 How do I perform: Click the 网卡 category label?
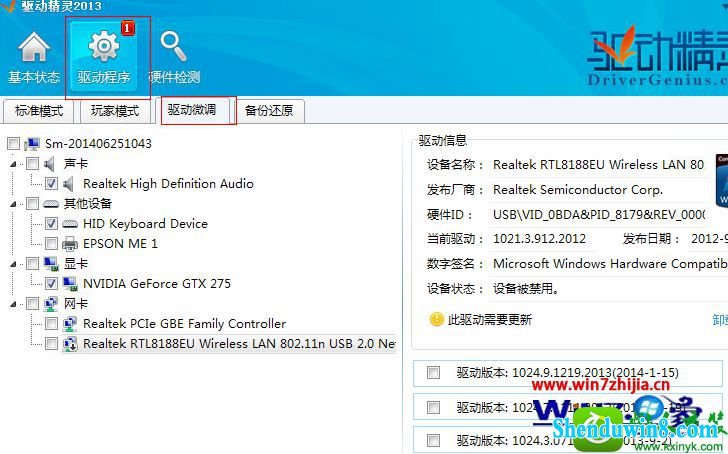click(76, 304)
